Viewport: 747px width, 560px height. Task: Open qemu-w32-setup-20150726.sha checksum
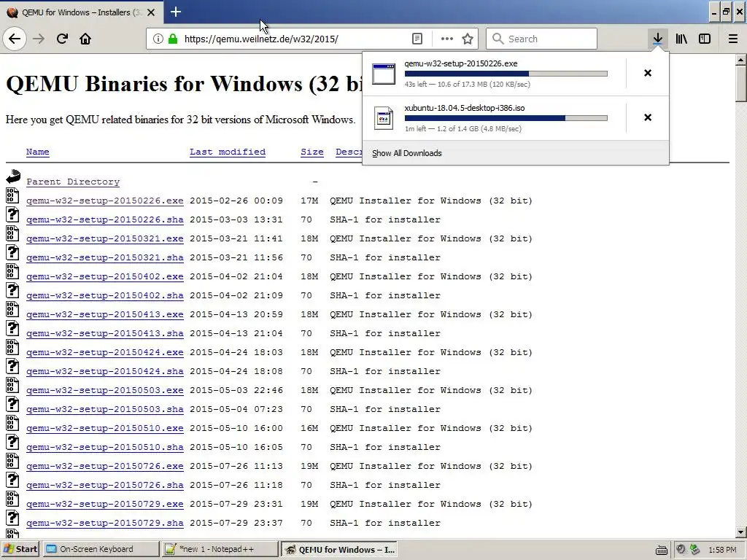point(105,485)
